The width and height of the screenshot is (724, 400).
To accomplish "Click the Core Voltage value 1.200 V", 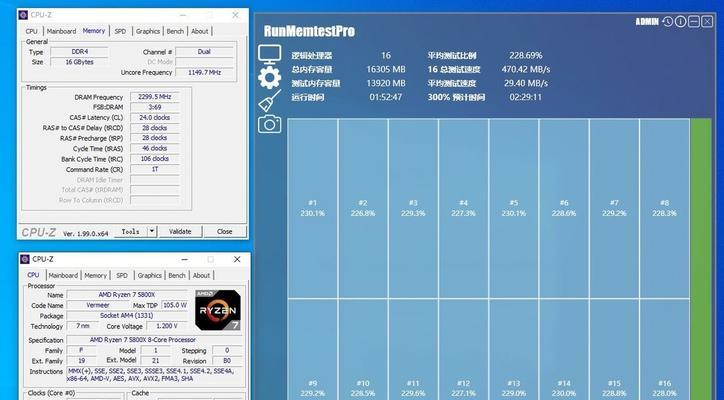I will (167, 326).
